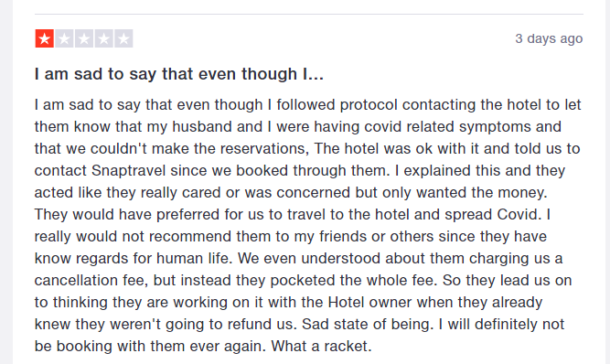Select the third gray rating star
The width and height of the screenshot is (610, 364).
(x=84, y=38)
